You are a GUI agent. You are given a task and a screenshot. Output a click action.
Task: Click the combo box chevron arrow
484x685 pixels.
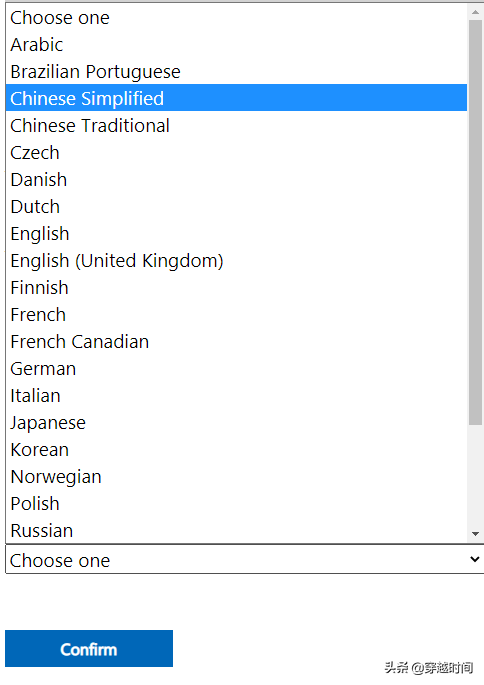[474, 559]
